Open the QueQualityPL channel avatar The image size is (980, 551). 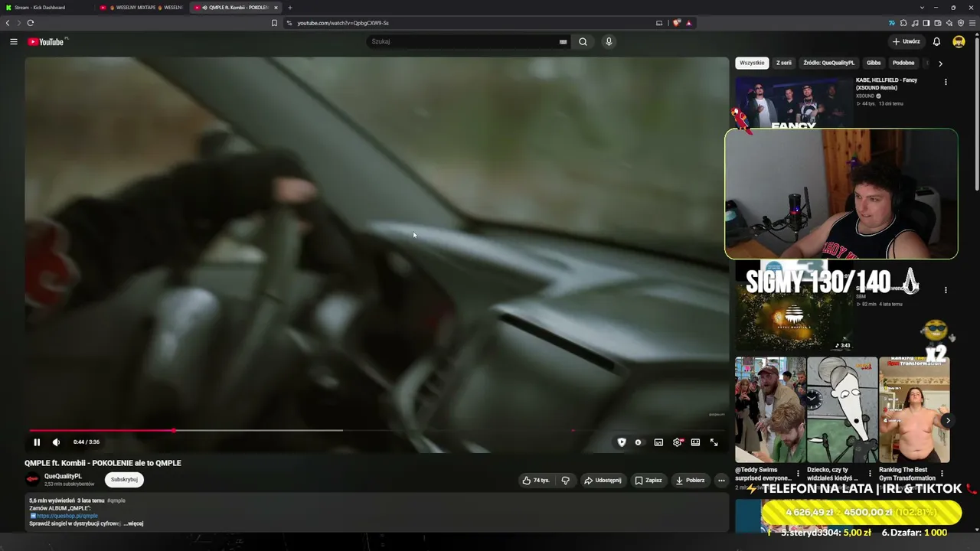[x=32, y=480]
